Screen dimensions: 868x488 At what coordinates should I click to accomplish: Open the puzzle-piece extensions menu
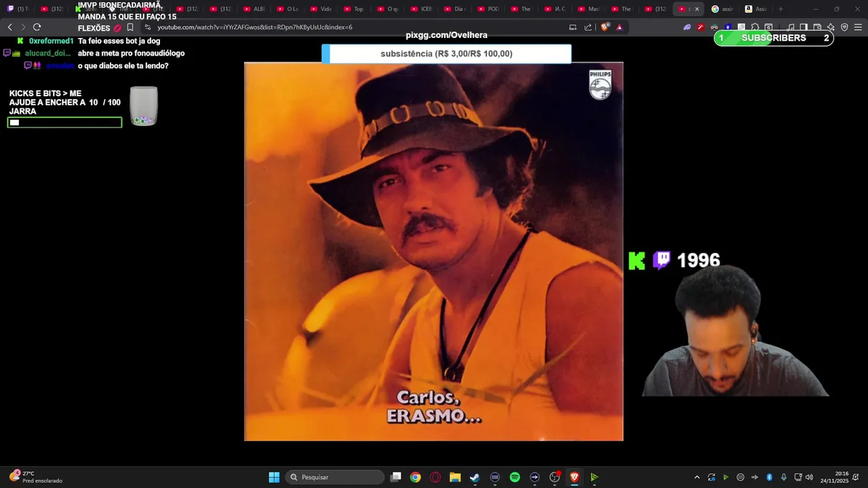(755, 27)
